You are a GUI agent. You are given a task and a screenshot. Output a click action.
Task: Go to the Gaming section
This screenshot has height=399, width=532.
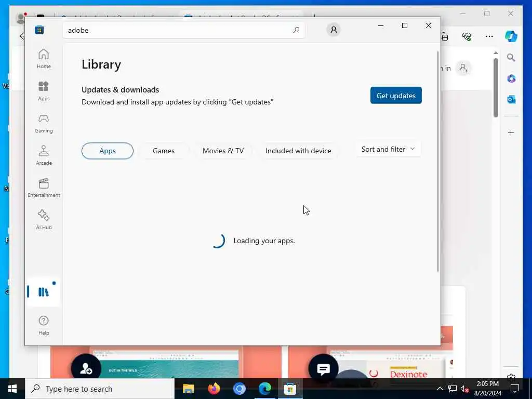pyautogui.click(x=44, y=123)
